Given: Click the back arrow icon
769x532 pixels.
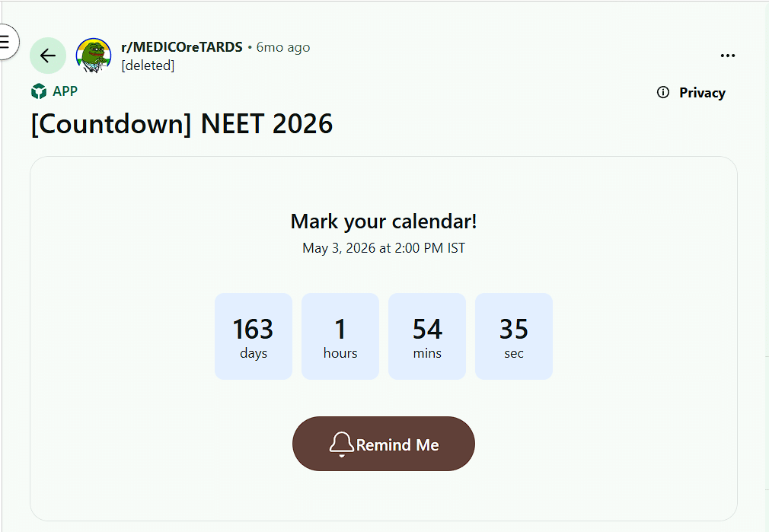Looking at the screenshot, I should 47,56.
